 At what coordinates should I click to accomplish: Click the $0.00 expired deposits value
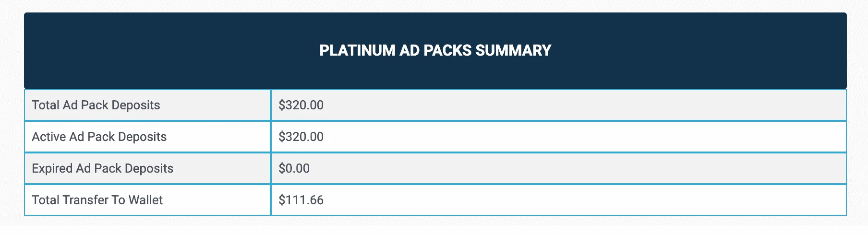pyautogui.click(x=294, y=168)
